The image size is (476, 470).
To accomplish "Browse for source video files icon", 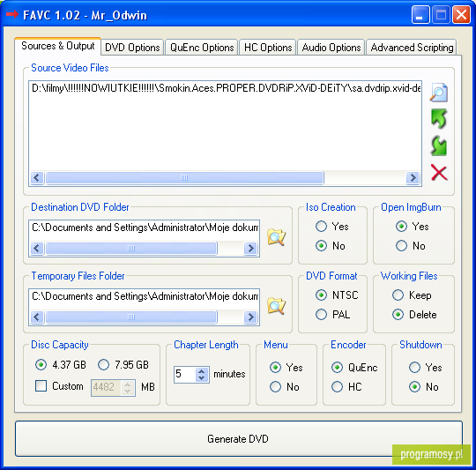I will pos(439,92).
